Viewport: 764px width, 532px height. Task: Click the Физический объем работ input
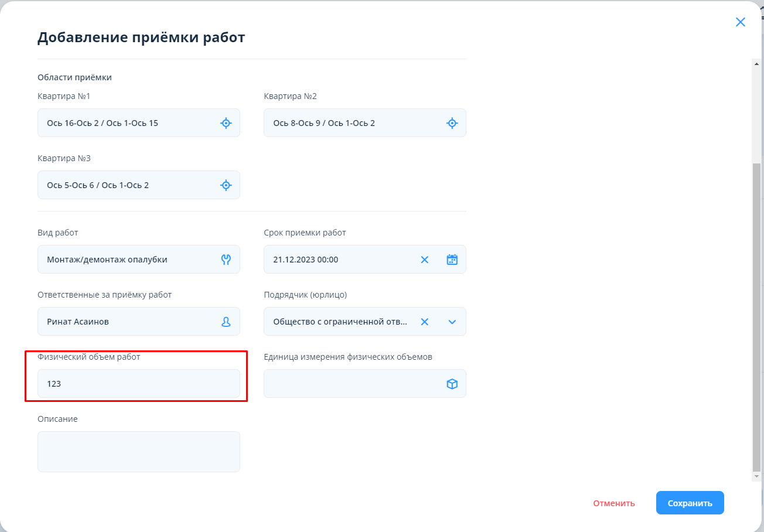[x=138, y=384]
